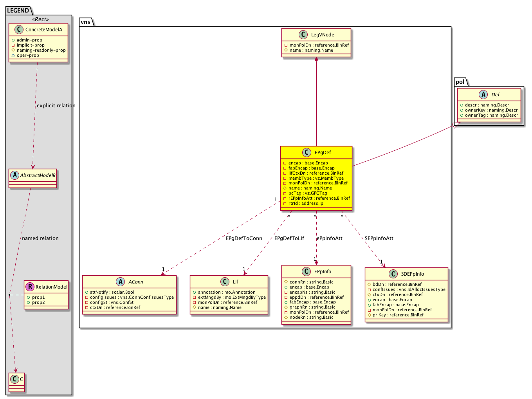Click the EPgDef class circle icon

(306, 153)
